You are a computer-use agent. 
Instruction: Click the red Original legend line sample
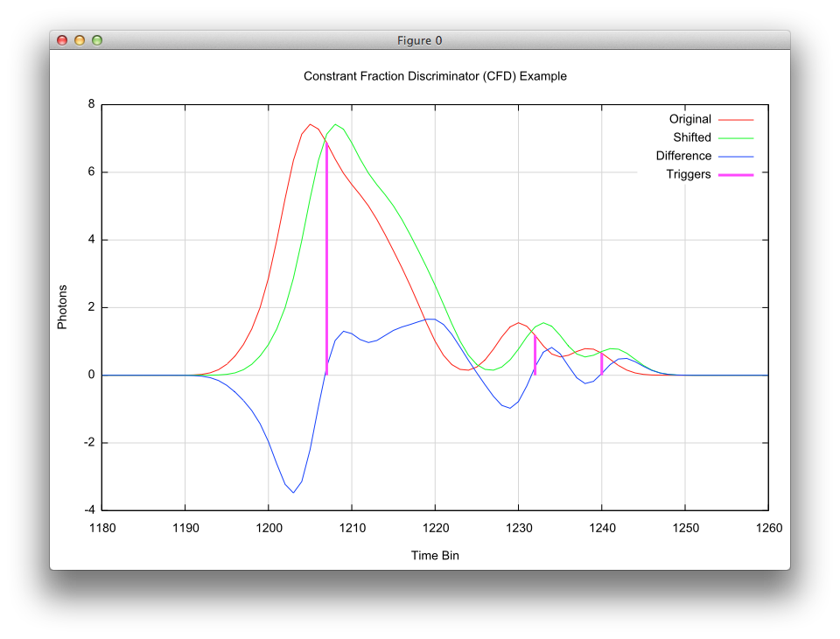(737, 119)
